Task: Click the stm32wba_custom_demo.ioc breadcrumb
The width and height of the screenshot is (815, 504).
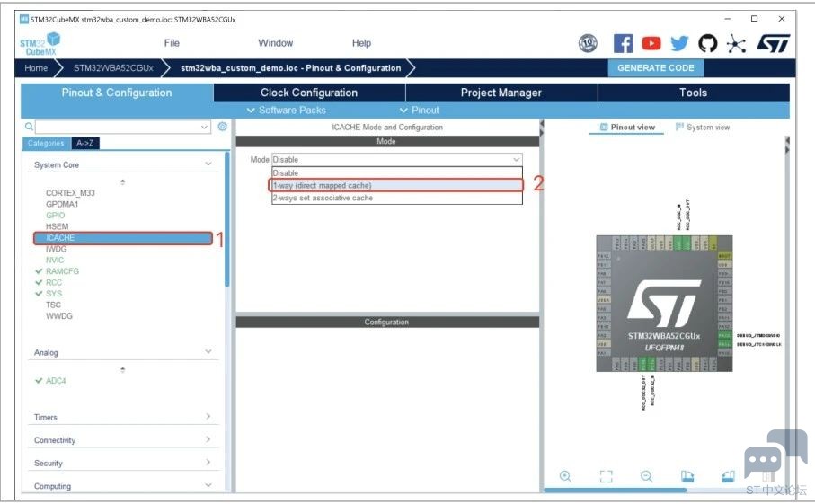Action: (x=290, y=68)
